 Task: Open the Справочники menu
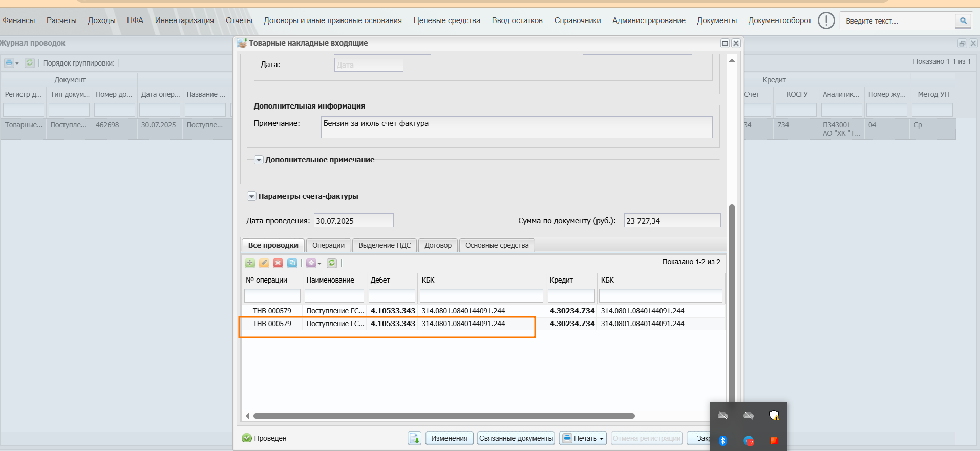[x=578, y=20]
